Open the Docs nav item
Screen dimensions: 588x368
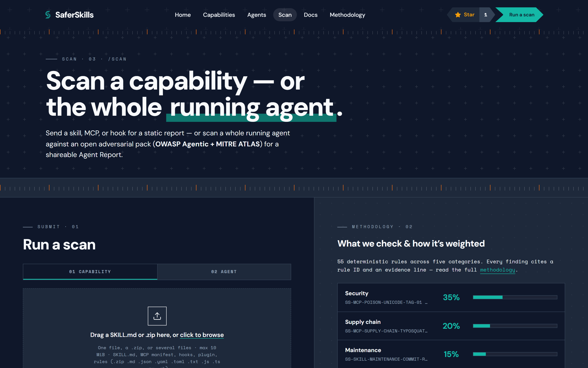tap(311, 15)
